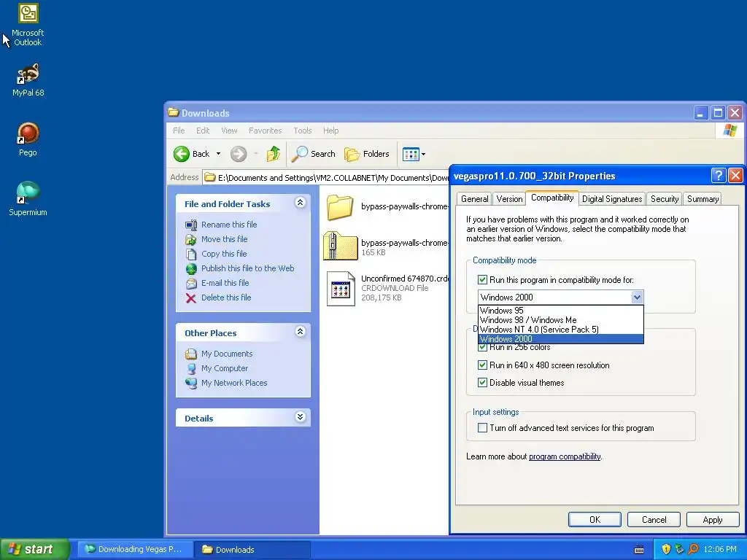This screenshot has height=560, width=747.
Task: Click Copy this file task
Action: [224, 254]
